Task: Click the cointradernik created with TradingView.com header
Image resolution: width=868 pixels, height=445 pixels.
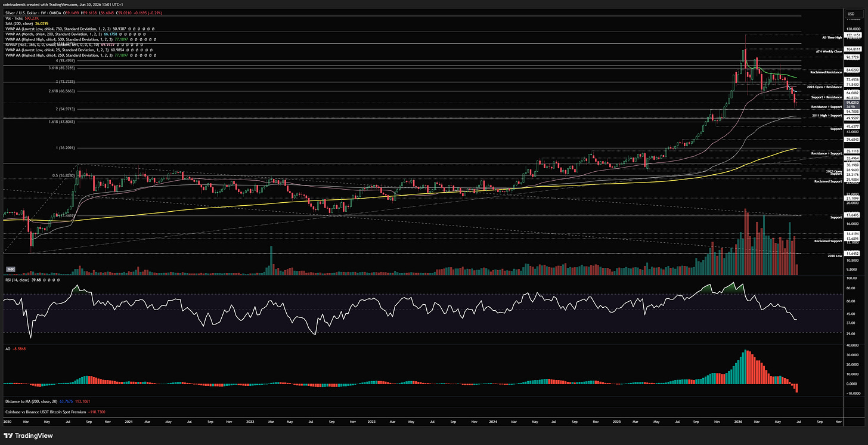Action: (x=65, y=4)
